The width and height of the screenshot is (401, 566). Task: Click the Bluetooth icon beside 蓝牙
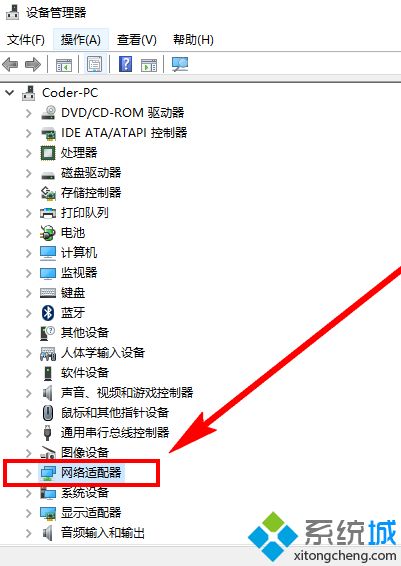(x=48, y=313)
